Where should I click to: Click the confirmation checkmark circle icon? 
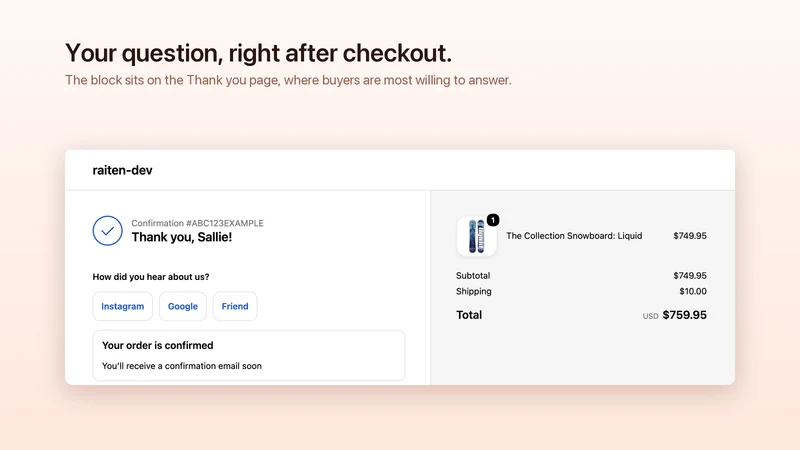pyautogui.click(x=108, y=231)
